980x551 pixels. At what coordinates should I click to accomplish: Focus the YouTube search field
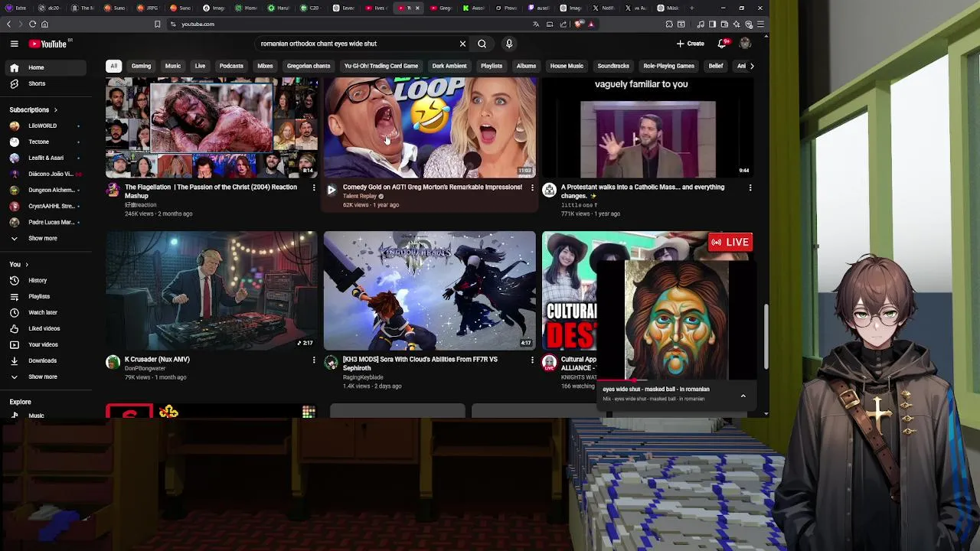[356, 44]
